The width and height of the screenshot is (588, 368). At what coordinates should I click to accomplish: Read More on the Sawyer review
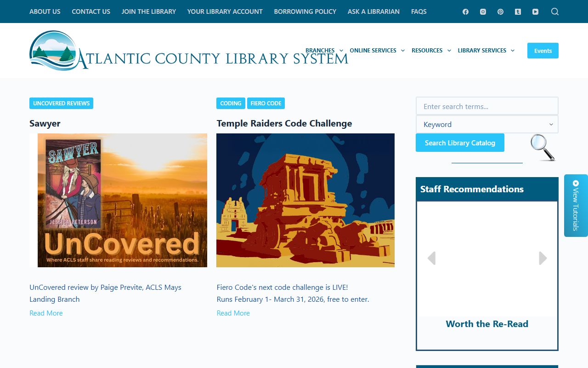point(46,313)
